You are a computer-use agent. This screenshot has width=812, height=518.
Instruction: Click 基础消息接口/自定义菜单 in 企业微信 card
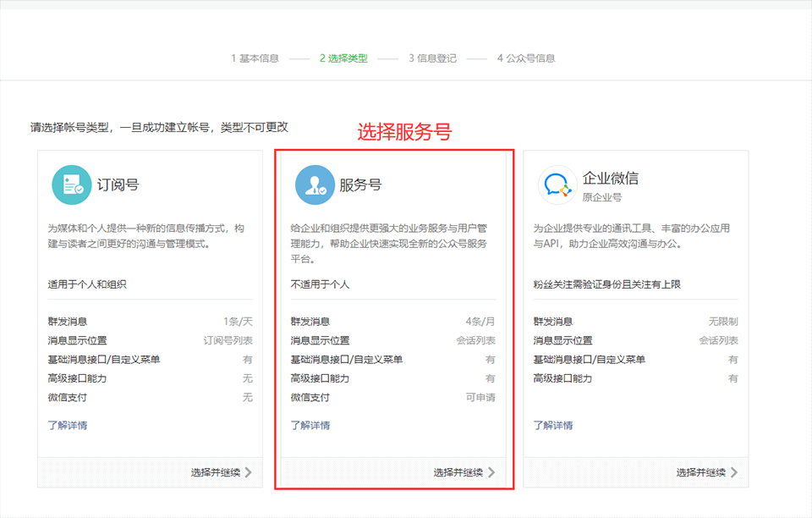(x=590, y=360)
